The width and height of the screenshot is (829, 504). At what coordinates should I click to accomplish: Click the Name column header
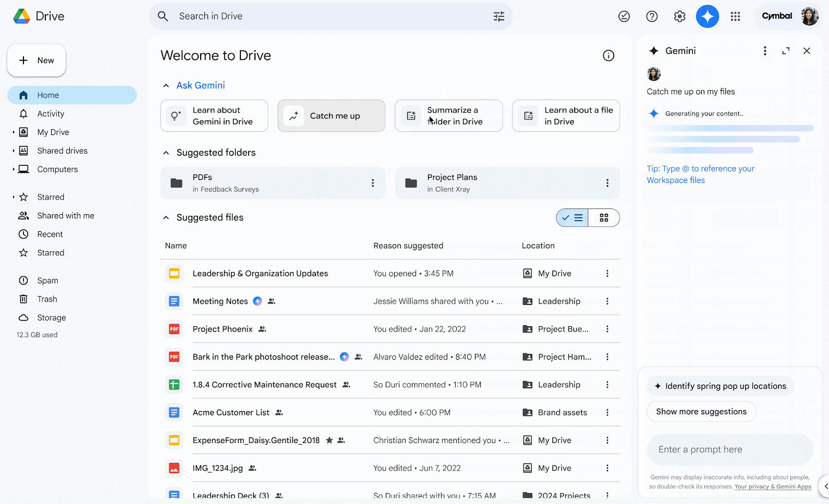(176, 246)
